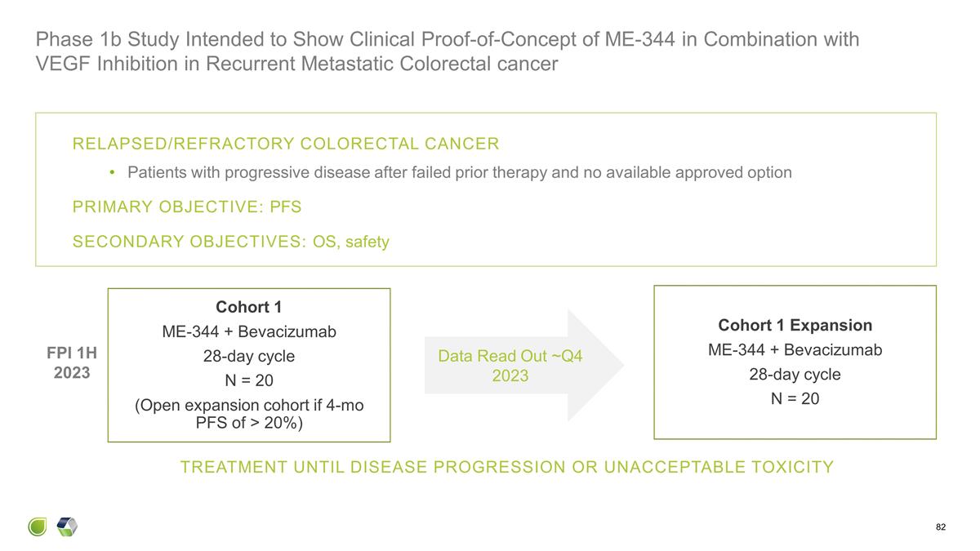Select the open expansion cohort condition text

(x=249, y=414)
